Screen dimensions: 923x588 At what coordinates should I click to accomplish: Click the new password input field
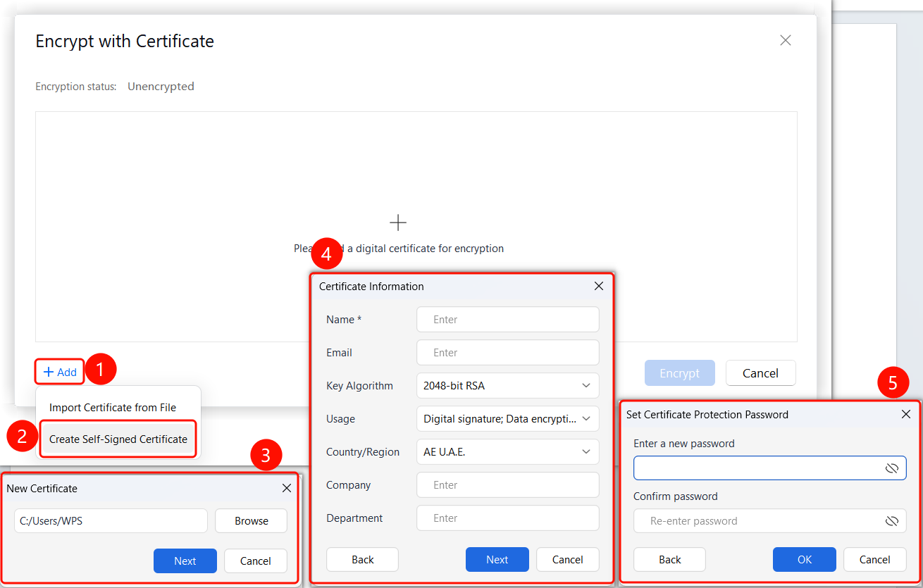coord(770,468)
